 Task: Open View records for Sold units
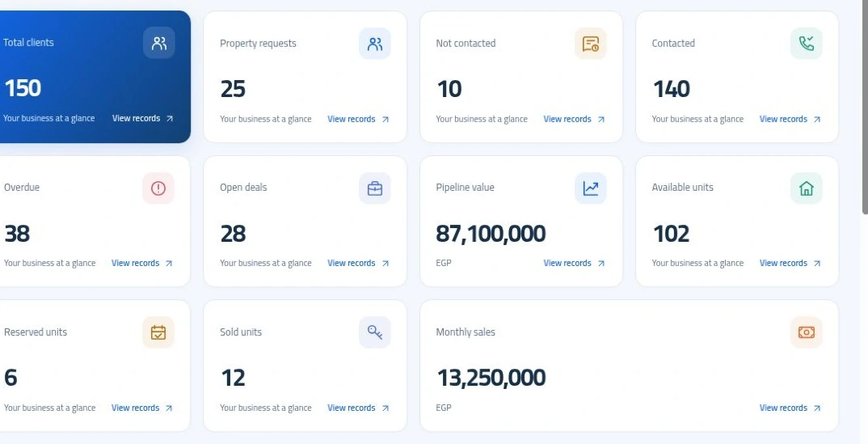click(x=358, y=408)
